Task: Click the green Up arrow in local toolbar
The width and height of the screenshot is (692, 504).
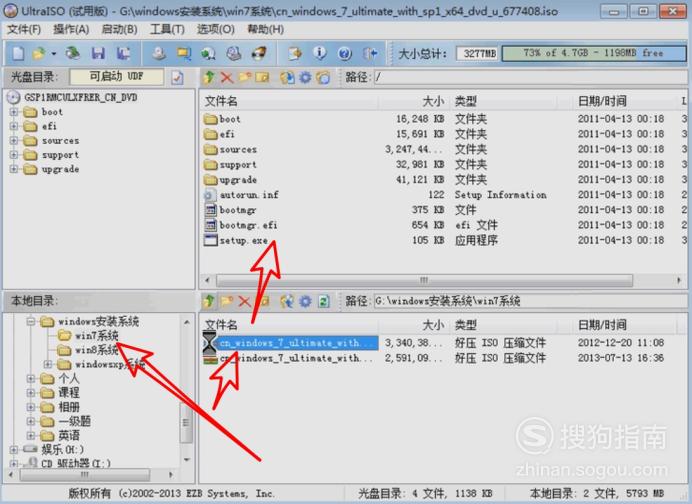Action: [x=209, y=301]
